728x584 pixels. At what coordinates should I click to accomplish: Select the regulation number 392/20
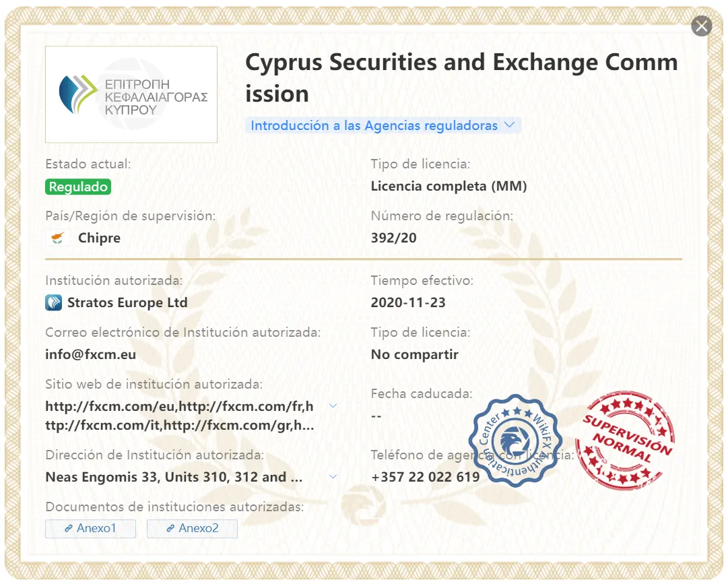pyautogui.click(x=394, y=238)
